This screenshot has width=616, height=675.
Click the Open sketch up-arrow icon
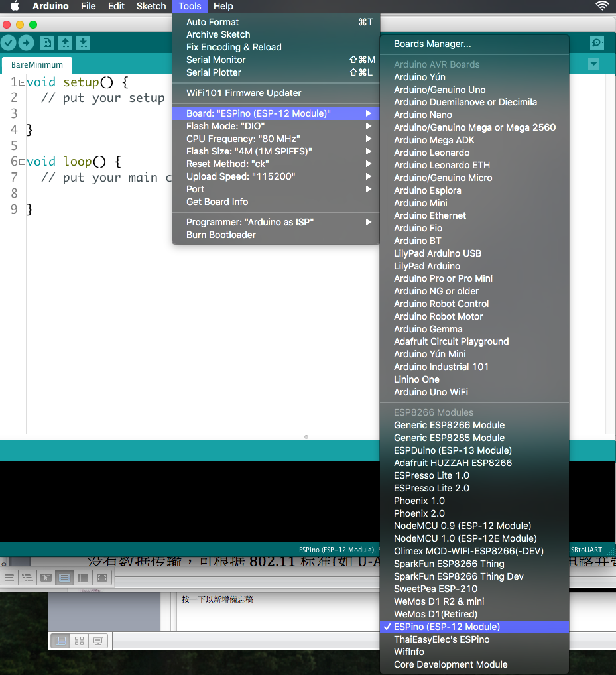65,42
